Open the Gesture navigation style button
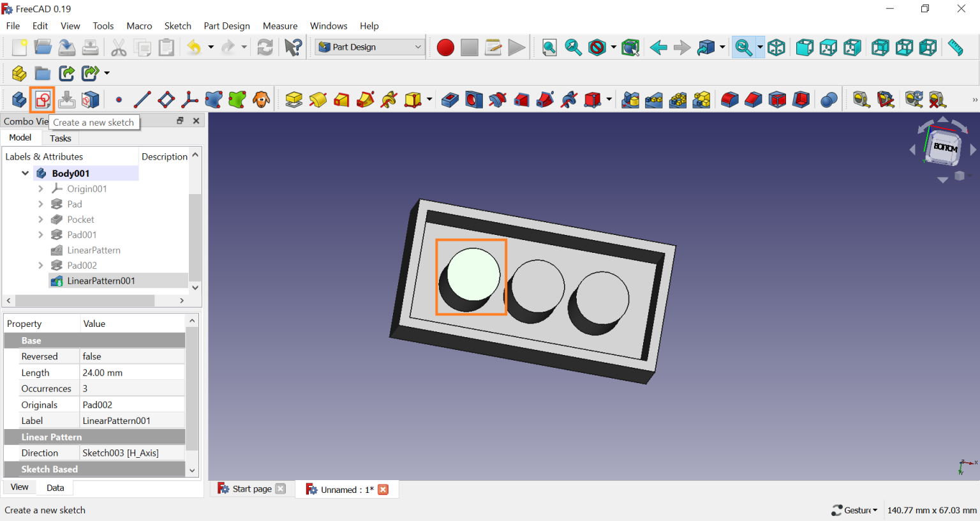The image size is (980, 521). coord(854,510)
